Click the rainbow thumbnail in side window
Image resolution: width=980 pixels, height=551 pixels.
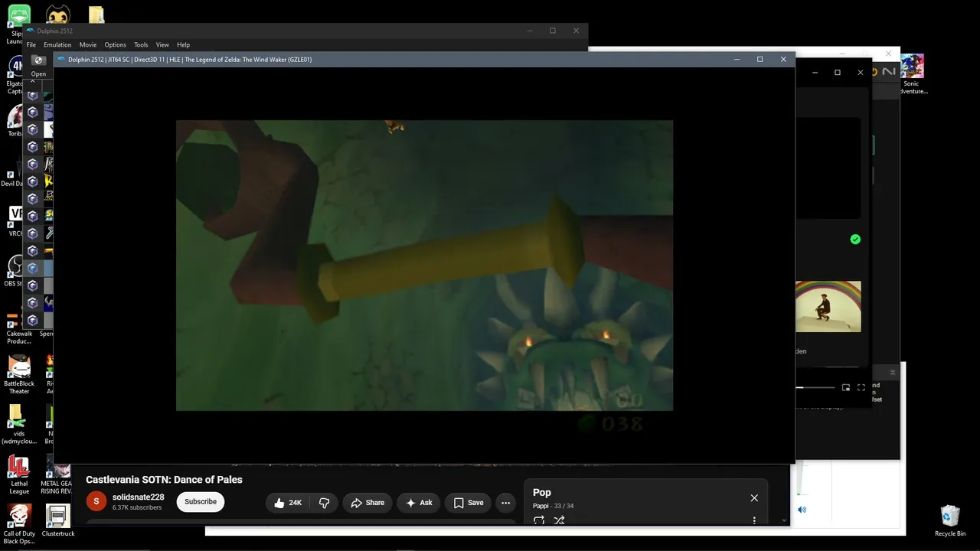click(828, 306)
